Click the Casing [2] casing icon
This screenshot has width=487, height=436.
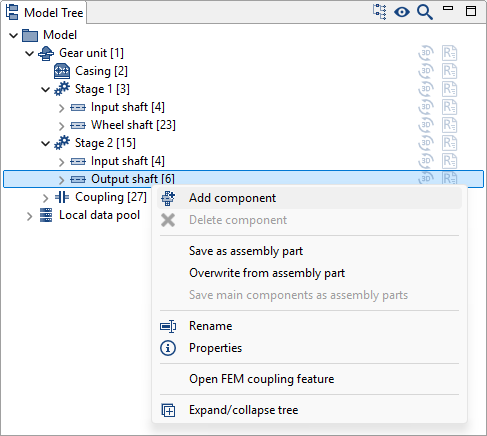[x=62, y=71]
